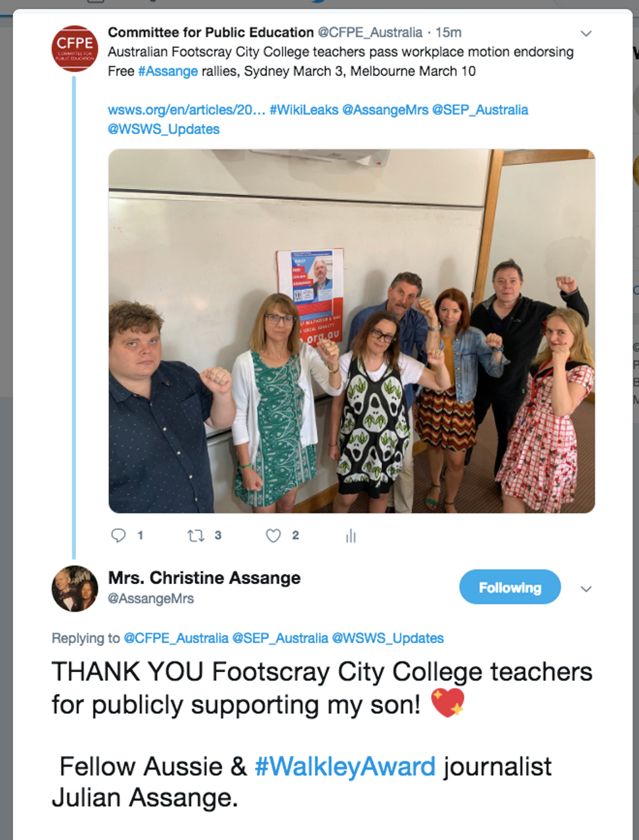Image resolution: width=639 pixels, height=840 pixels.
Task: Open the wsws.org article link
Action: point(186,110)
